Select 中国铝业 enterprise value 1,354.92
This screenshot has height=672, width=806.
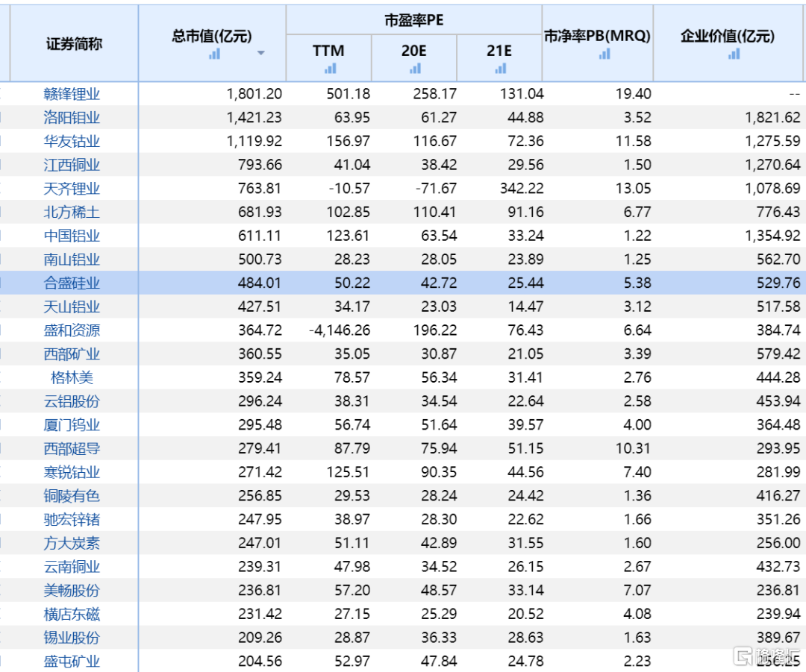click(x=773, y=236)
